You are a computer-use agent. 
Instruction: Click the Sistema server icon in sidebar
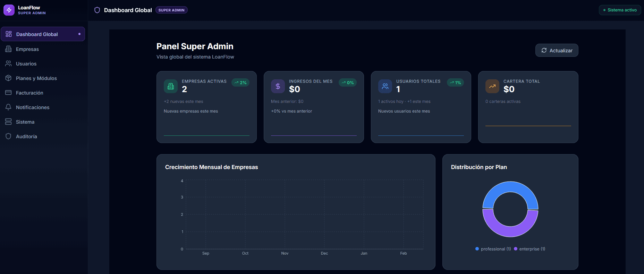[8, 122]
